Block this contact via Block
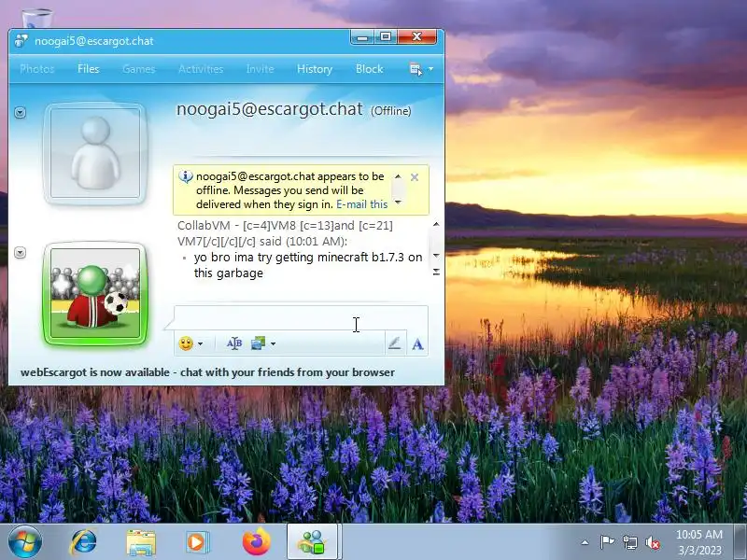747x560 pixels. click(369, 69)
